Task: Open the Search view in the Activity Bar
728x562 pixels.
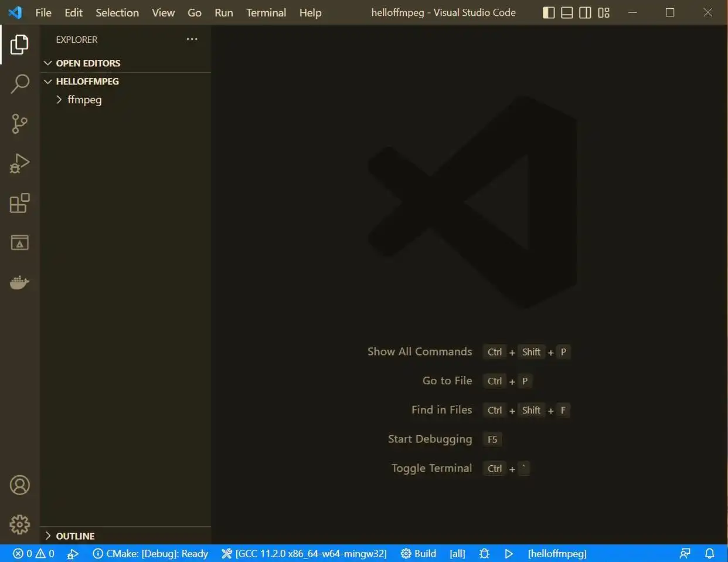Action: click(20, 84)
